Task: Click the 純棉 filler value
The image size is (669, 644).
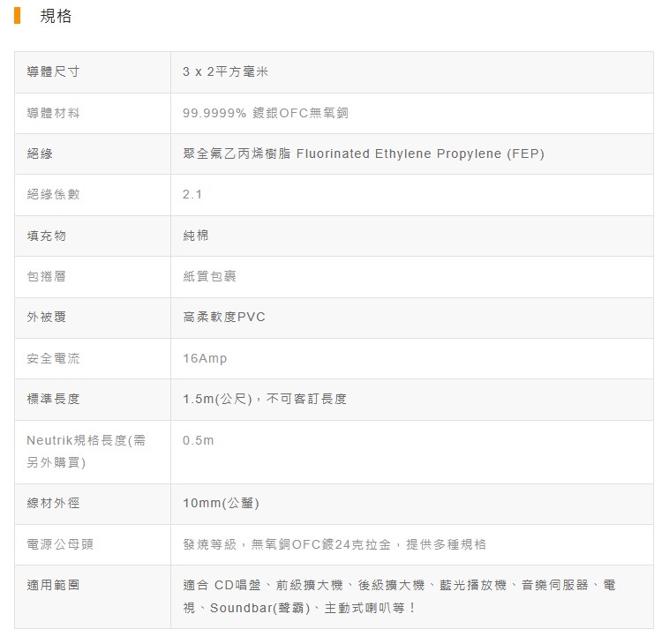Action: click(196, 236)
